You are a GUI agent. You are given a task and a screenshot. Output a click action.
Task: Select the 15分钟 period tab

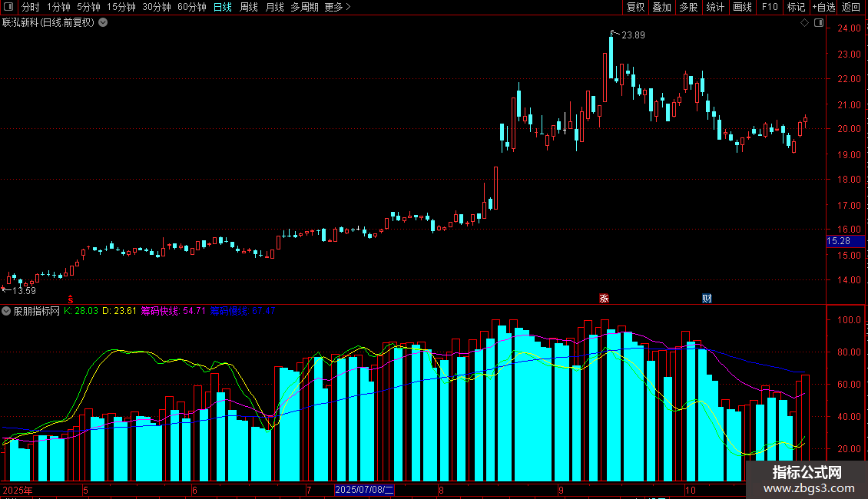[x=121, y=7]
